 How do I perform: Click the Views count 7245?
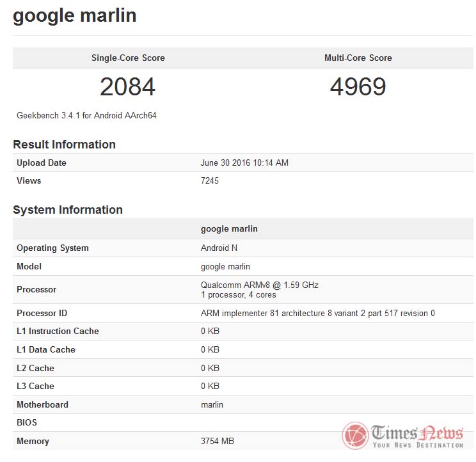210,180
